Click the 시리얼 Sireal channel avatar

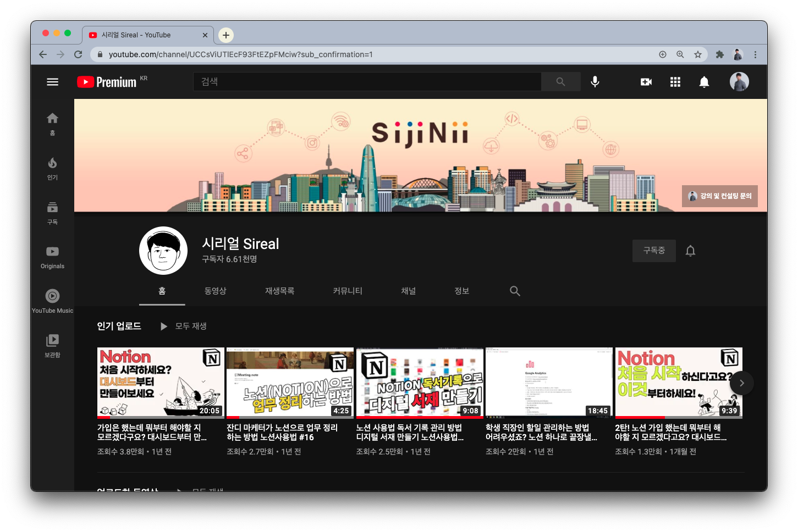point(163,251)
